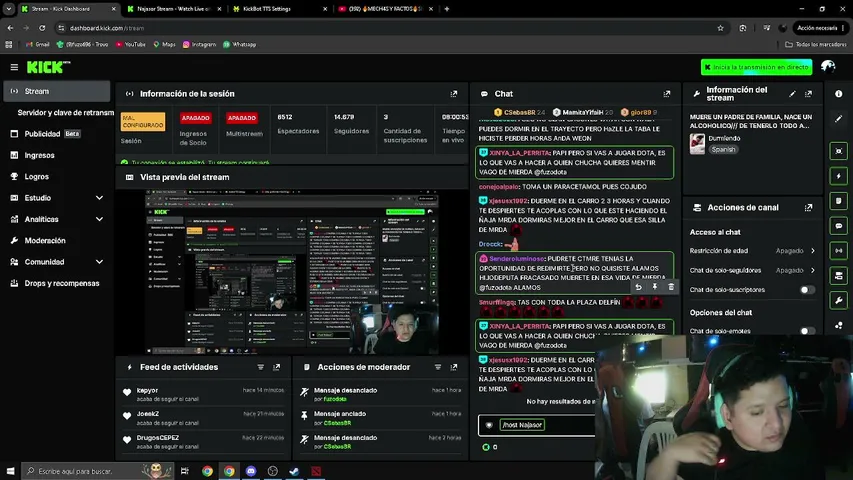853x480 pixels.
Task: Bookmark this page with the star icon
Action: (720, 28)
